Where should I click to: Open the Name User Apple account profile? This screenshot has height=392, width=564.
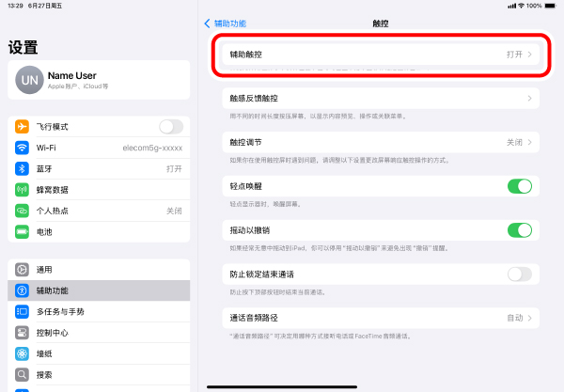coord(94,80)
